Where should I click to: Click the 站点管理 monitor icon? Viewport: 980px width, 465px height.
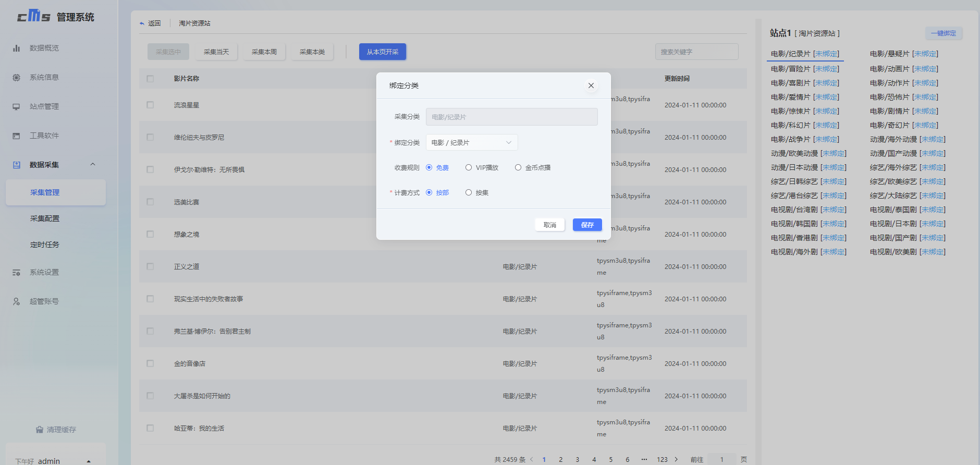16,106
